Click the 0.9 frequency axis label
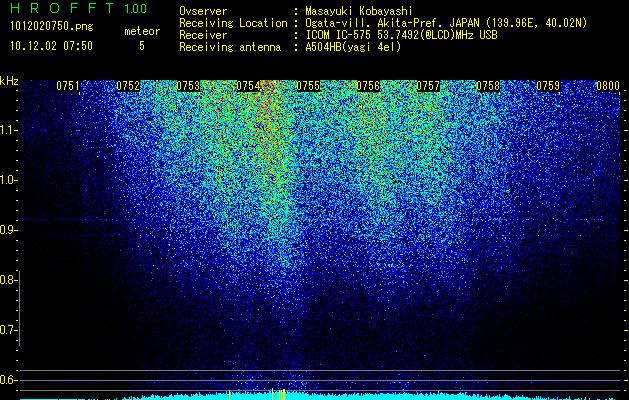The image size is (629, 400). (8, 230)
